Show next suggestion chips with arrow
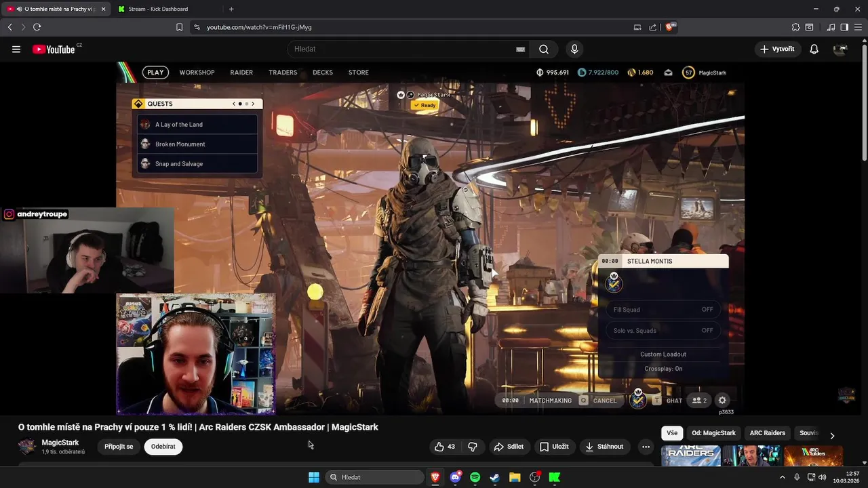The height and width of the screenshot is (488, 868). (x=832, y=435)
